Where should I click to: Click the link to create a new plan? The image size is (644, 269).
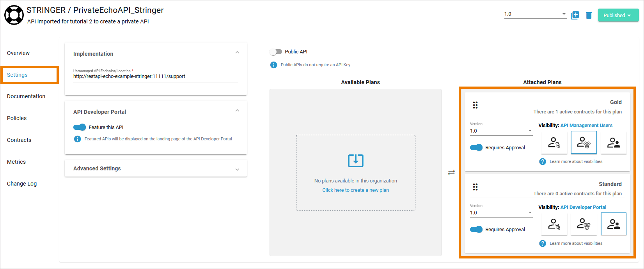click(355, 190)
